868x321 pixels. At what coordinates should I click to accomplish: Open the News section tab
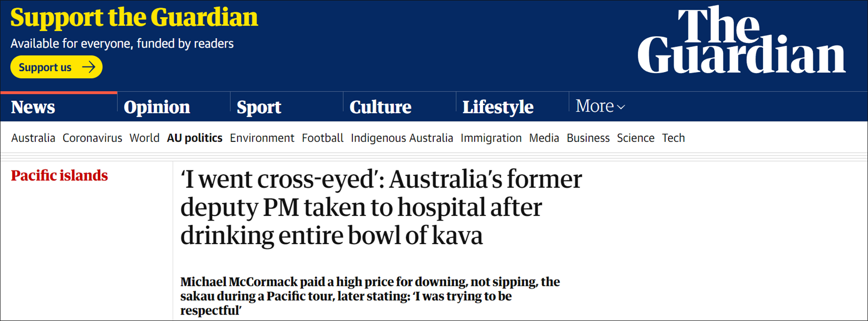pyautogui.click(x=33, y=107)
